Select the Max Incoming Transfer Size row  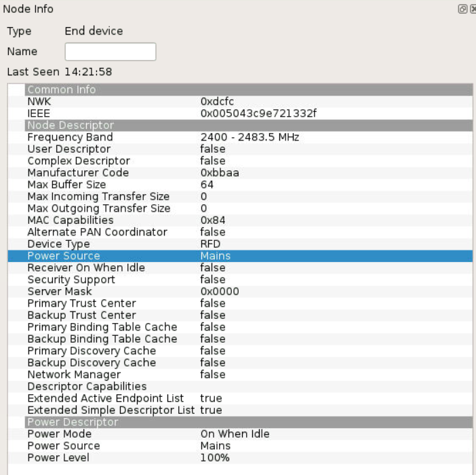241,196
